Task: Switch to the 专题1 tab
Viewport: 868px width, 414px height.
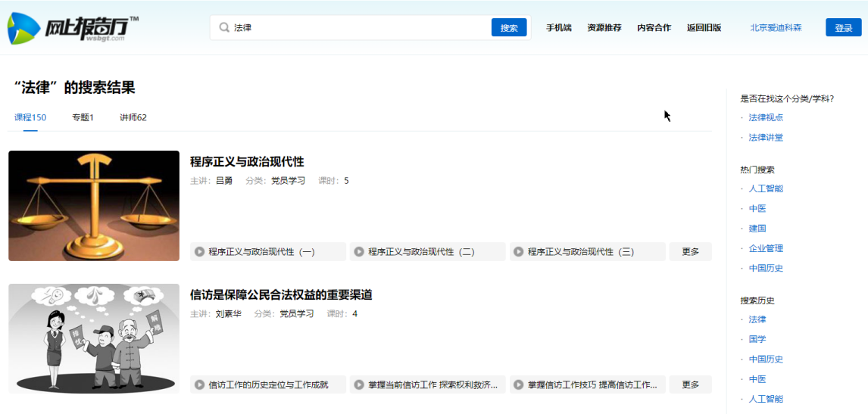Action: tap(83, 117)
